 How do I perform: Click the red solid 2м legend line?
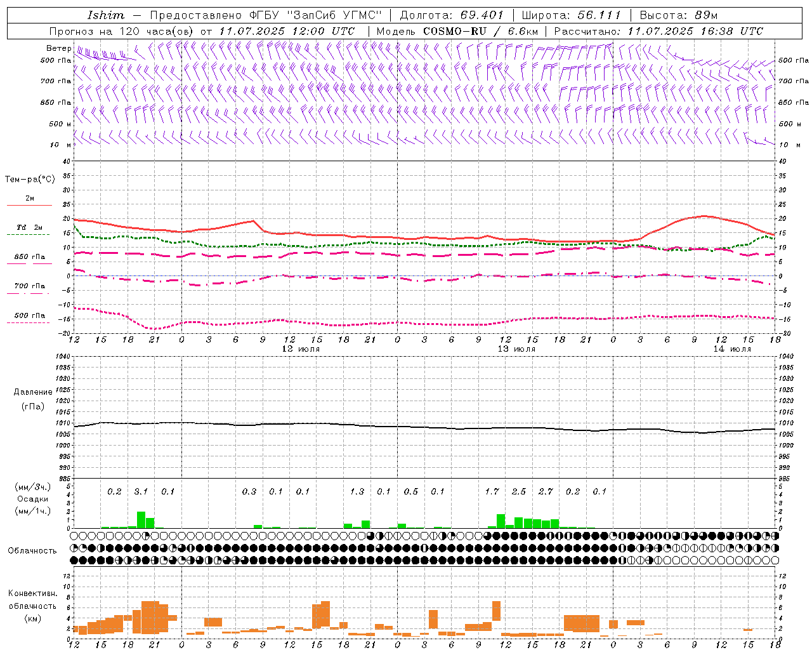(29, 205)
